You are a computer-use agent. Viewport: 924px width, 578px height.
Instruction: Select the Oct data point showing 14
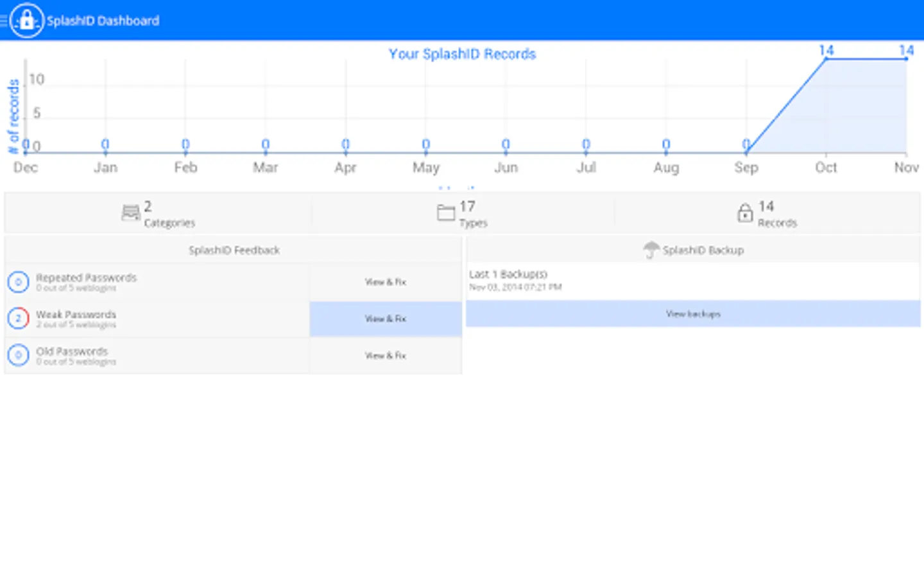click(x=826, y=58)
